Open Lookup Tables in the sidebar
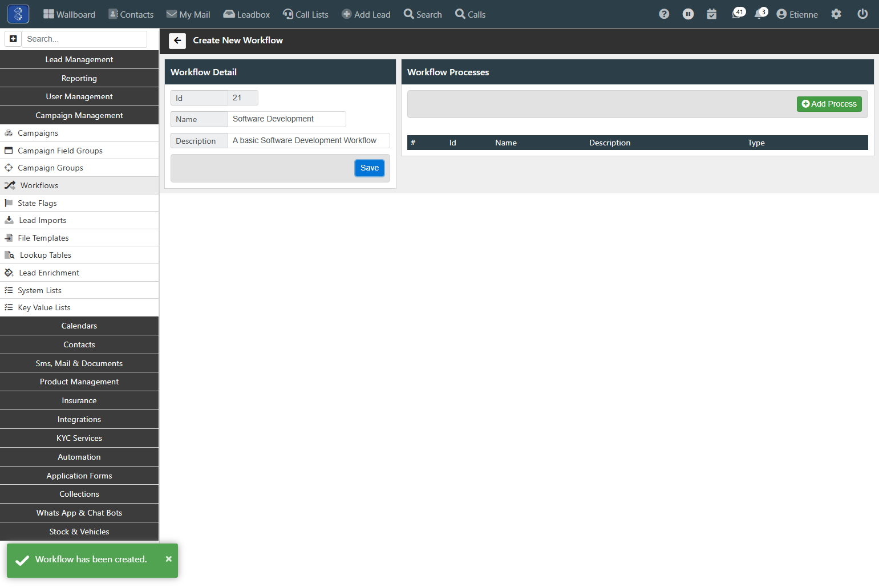Image resolution: width=879 pixels, height=588 pixels. pyautogui.click(x=79, y=255)
